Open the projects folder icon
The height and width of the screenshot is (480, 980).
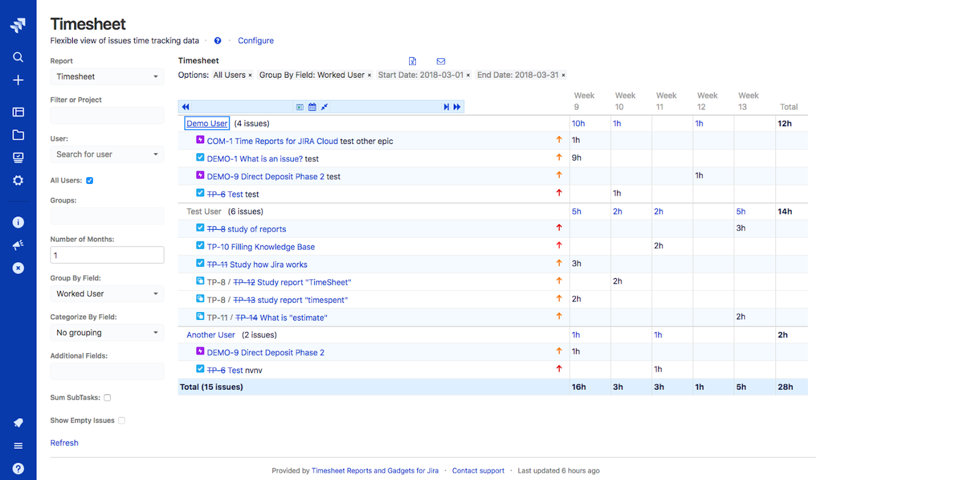[x=18, y=135]
